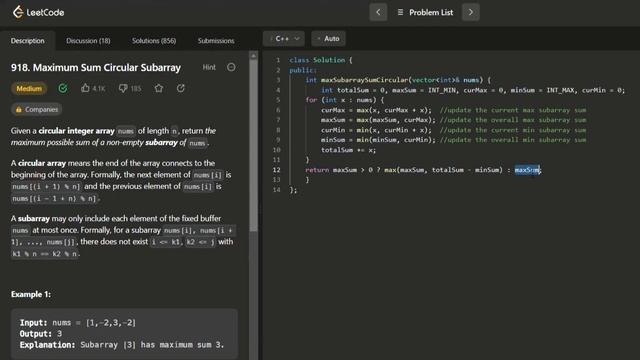Screen dimensions: 640x360
Task: Go to the next problem arrow
Action: [471, 12]
